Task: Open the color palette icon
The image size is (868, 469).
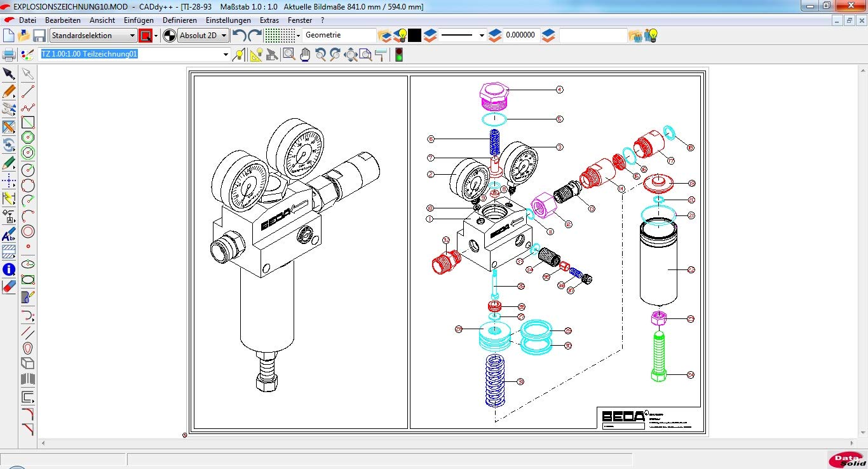Action: coord(27,55)
